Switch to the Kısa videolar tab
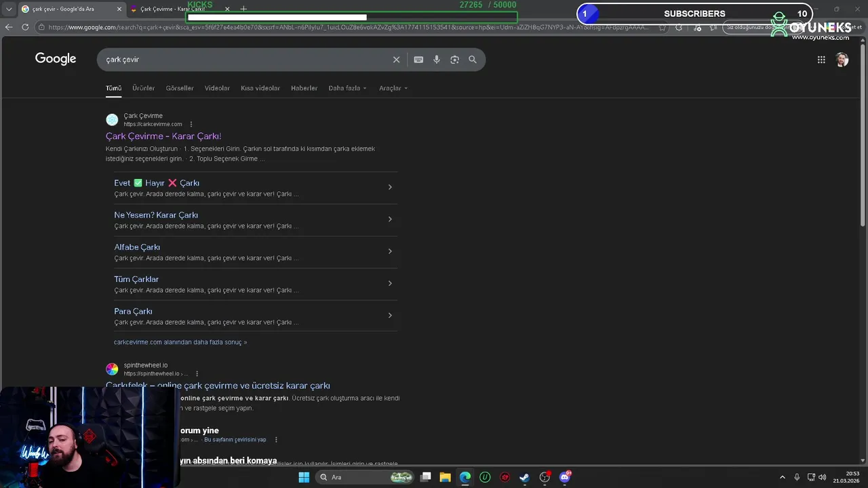Screen dimensions: 868x488 [x=260, y=88]
